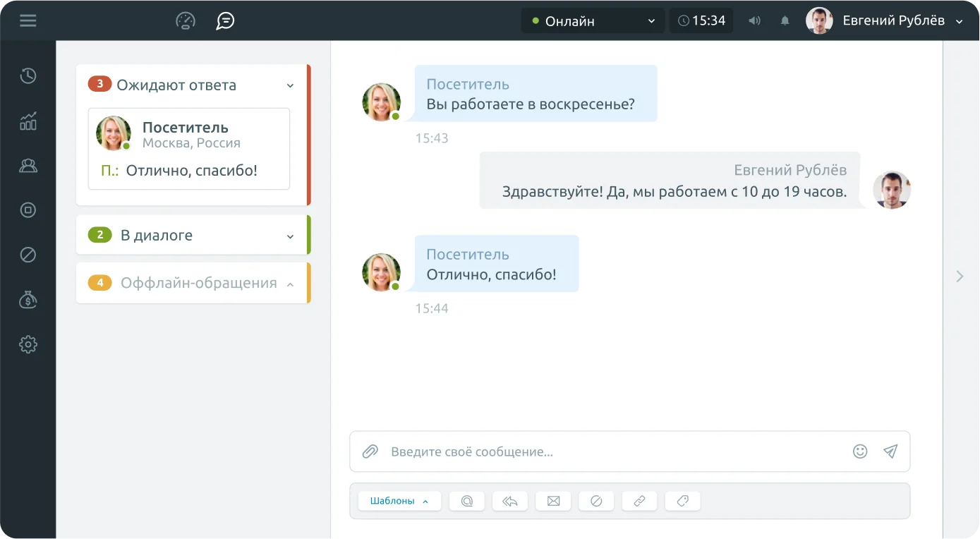This screenshot has height=539, width=980.
Task: Open the Евгений Рублёв profile menu
Action: pos(884,20)
